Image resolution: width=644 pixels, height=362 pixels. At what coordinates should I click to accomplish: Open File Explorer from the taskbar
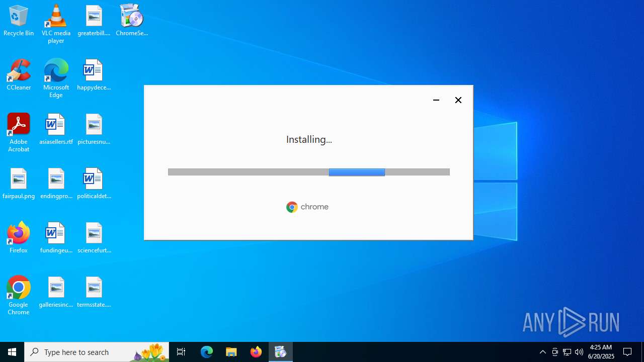point(231,352)
